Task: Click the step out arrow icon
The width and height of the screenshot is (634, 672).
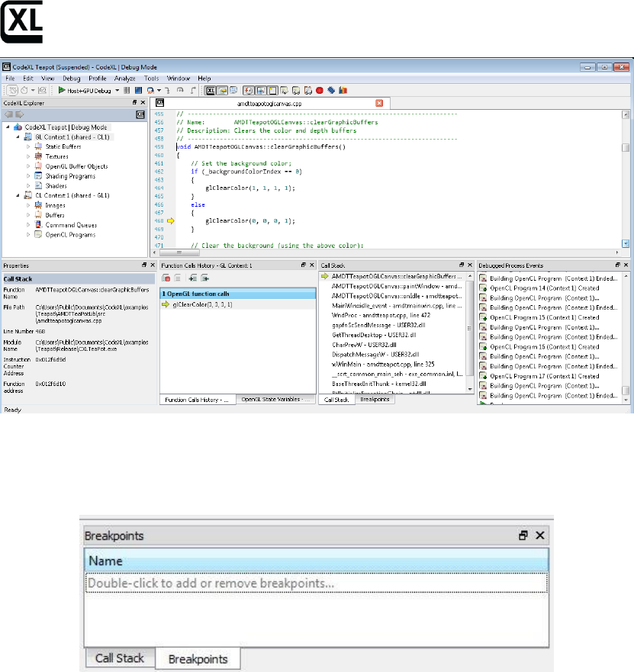Action: (193, 91)
